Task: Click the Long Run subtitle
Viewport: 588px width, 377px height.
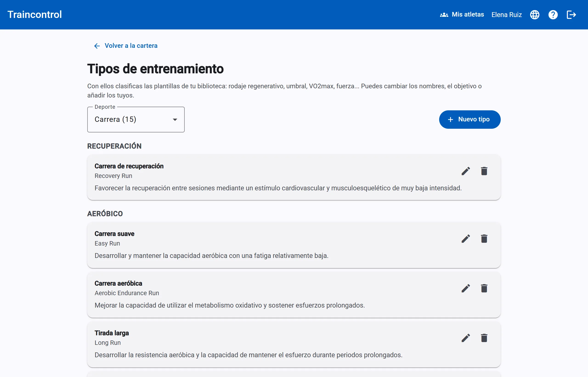Action: (x=108, y=343)
